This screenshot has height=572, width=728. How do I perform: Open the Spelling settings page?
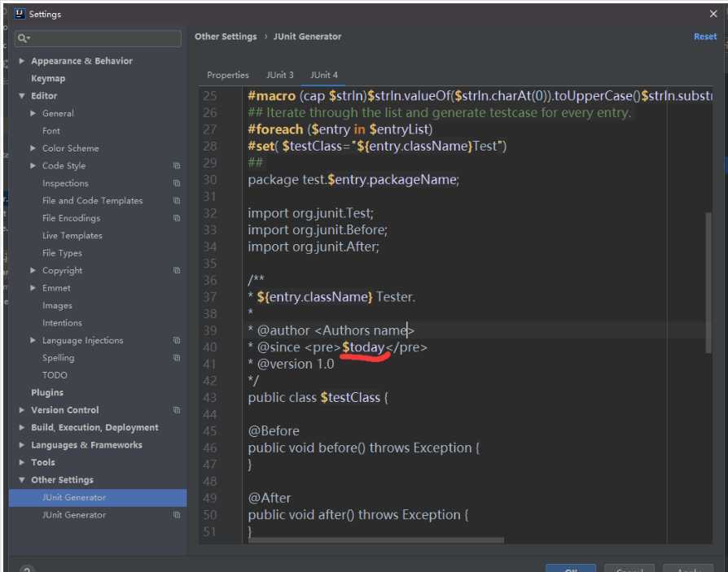point(59,358)
